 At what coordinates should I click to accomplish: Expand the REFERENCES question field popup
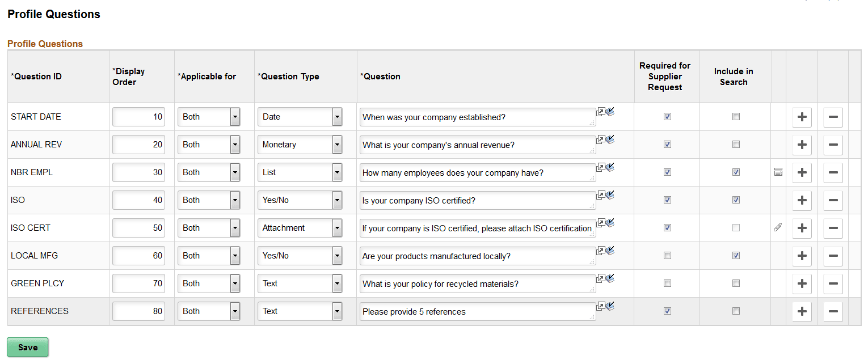(x=601, y=306)
